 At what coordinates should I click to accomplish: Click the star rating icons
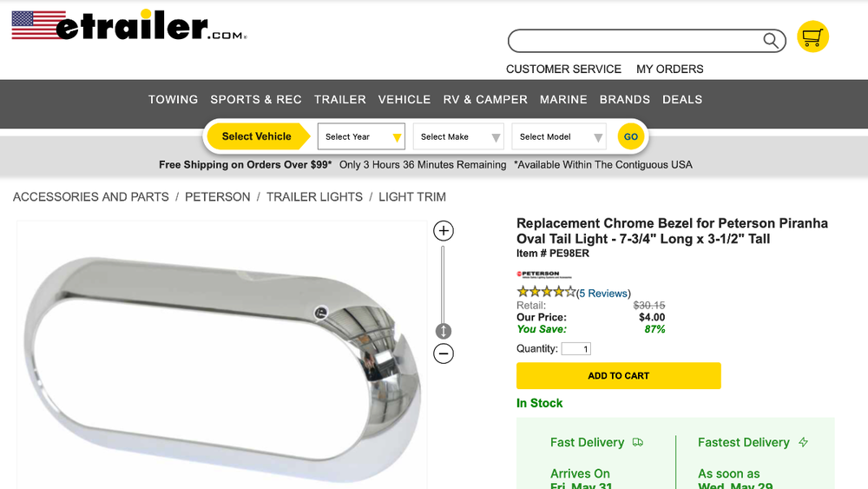coord(546,292)
